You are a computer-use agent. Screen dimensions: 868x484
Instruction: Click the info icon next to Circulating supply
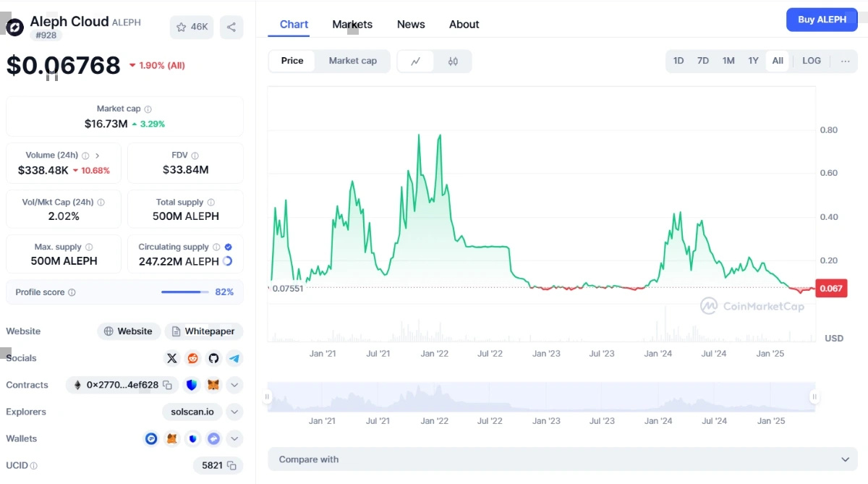coord(216,247)
